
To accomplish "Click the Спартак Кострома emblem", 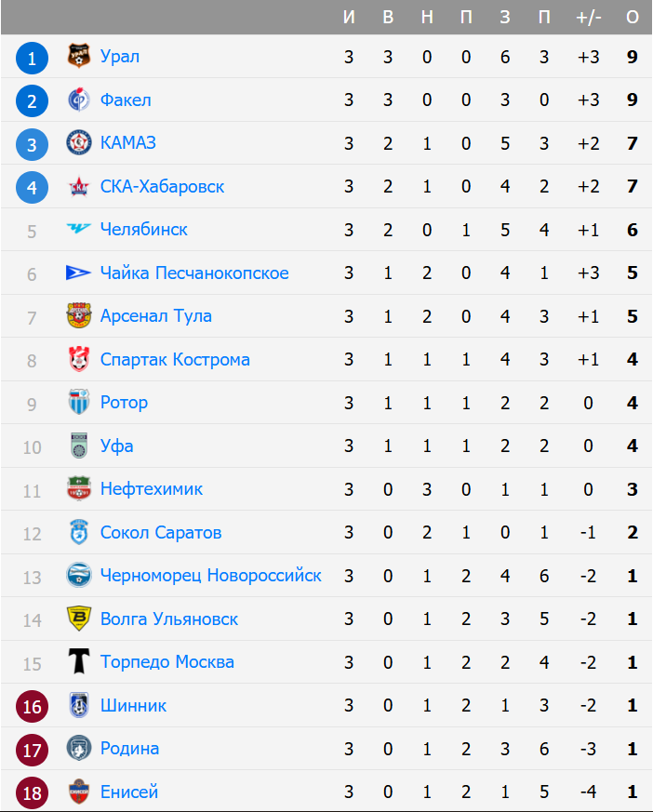I will coord(79,359).
